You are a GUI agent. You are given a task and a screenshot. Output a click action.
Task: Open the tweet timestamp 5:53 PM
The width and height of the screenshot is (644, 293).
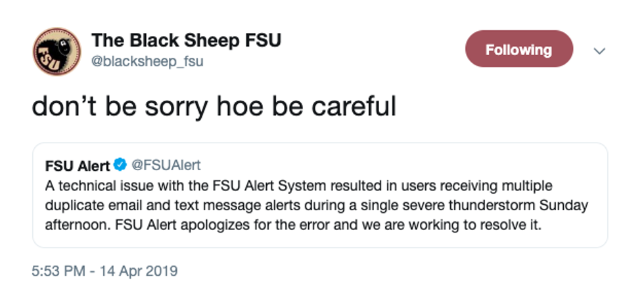point(60,271)
